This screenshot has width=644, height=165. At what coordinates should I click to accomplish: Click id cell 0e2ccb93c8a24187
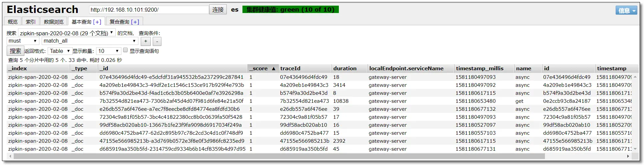(x=567, y=101)
